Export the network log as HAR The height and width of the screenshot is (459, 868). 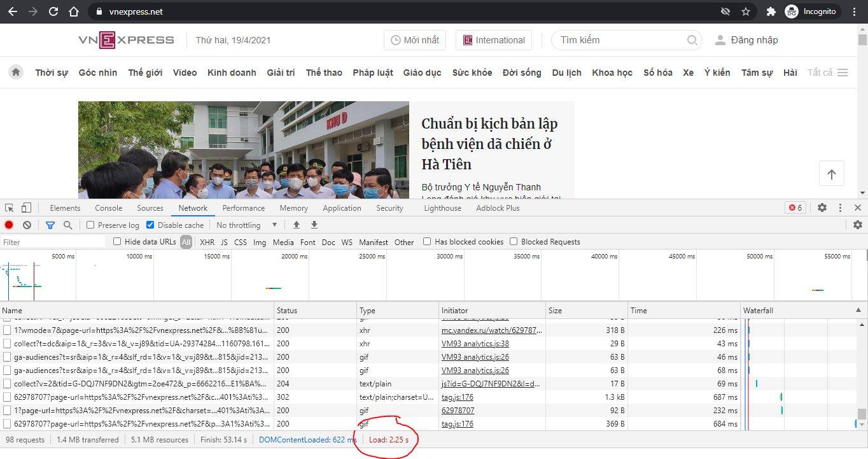(314, 225)
